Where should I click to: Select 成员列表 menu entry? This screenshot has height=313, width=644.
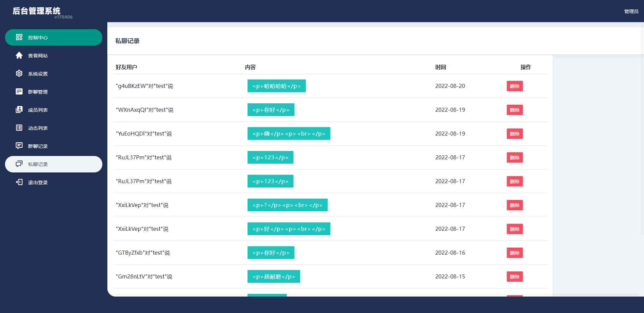coord(54,110)
